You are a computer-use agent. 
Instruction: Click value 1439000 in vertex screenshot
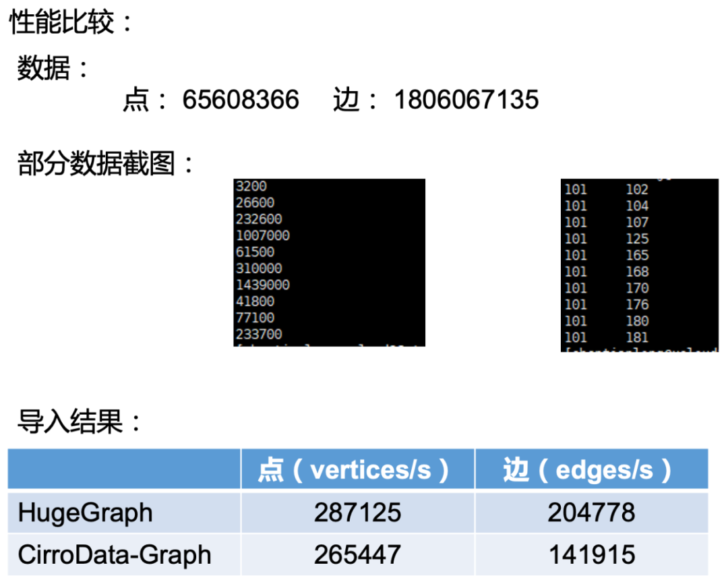point(262,285)
